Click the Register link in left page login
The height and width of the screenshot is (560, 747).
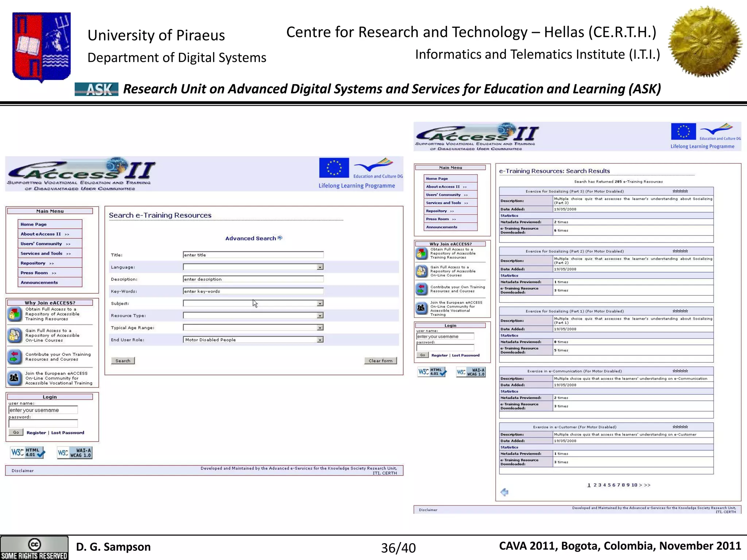(x=36, y=433)
